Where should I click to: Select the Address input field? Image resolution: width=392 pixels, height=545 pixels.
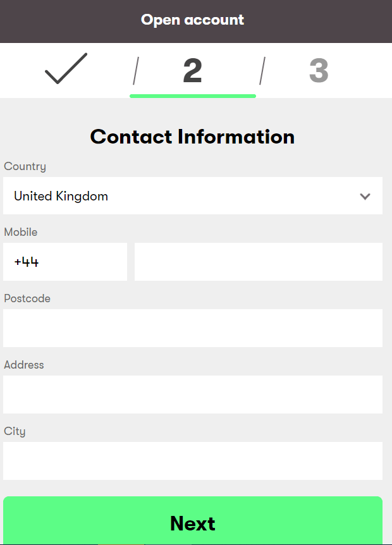coord(192,395)
